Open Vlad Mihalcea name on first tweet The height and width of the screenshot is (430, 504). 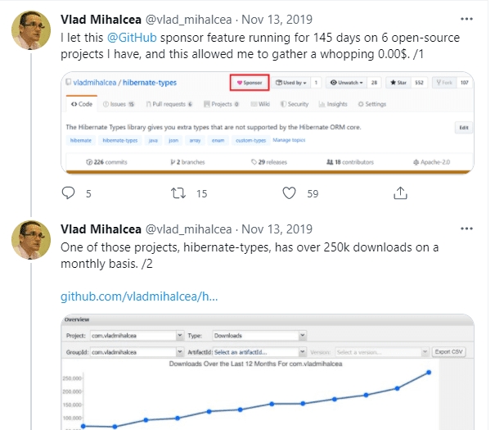click(101, 20)
